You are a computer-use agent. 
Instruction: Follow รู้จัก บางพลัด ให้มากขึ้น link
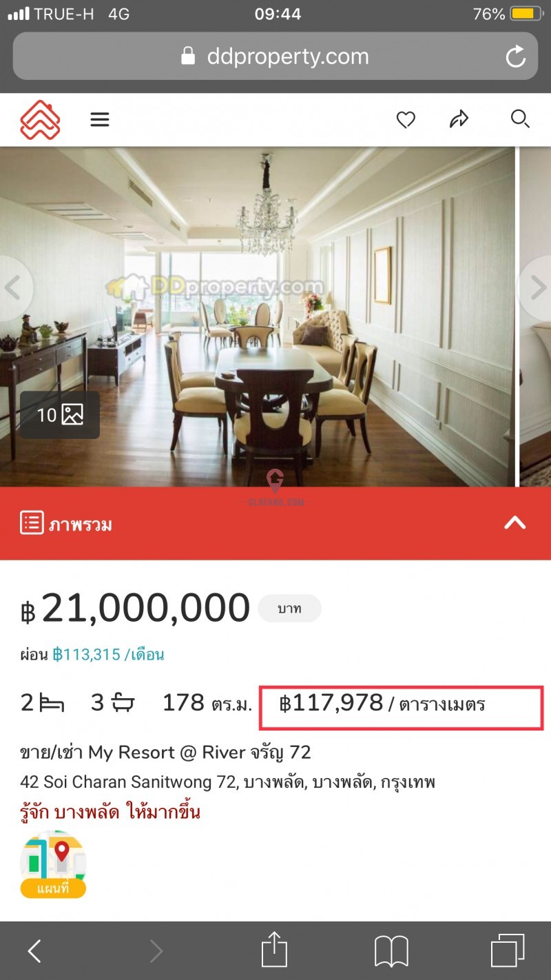click(x=110, y=812)
